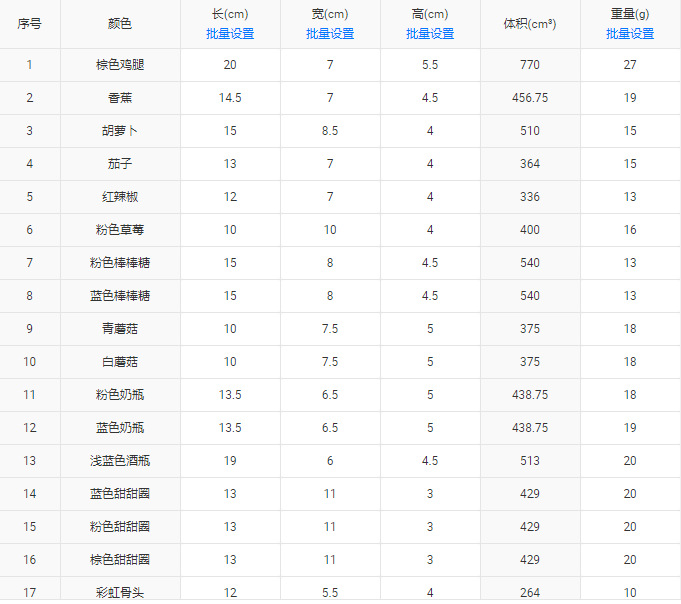Select volume 375 in the 青蘑菇 row

(530, 329)
